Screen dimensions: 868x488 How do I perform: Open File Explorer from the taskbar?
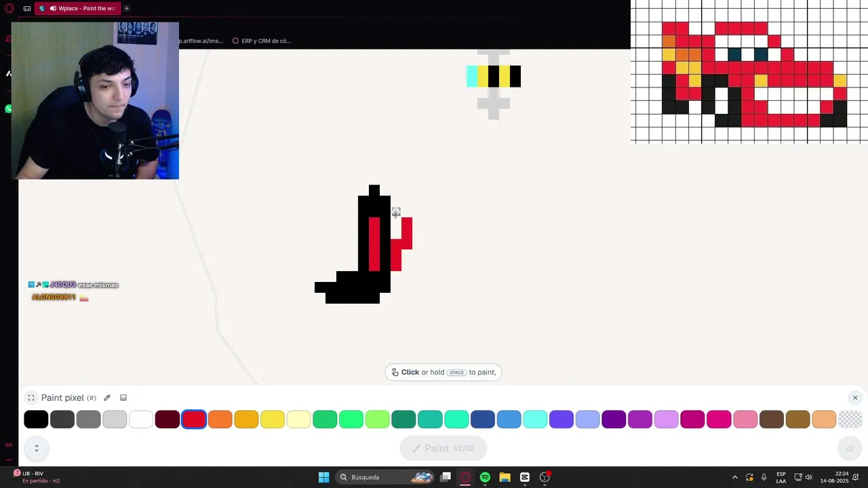pyautogui.click(x=505, y=477)
